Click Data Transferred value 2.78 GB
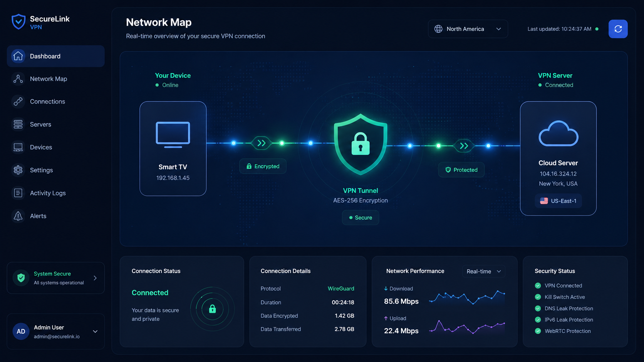This screenshot has width=644, height=362. 344,329
